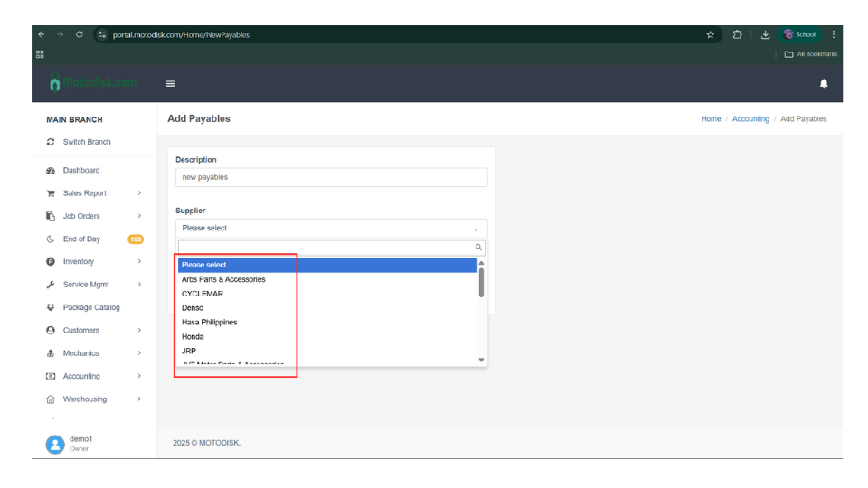The width and height of the screenshot is (868, 488).
Task: Click the search magnifier in supplier dropdown
Action: 478,248
